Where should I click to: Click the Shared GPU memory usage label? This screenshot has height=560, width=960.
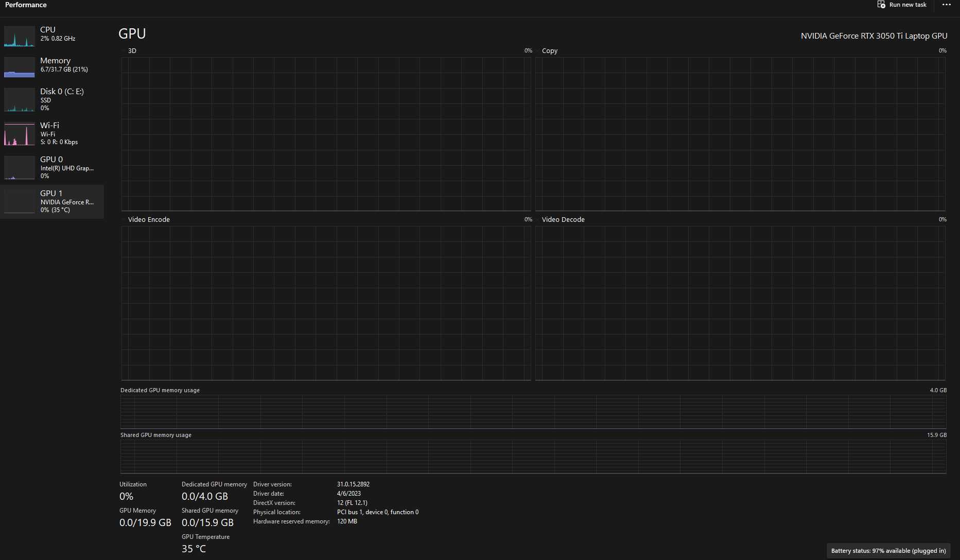click(156, 435)
